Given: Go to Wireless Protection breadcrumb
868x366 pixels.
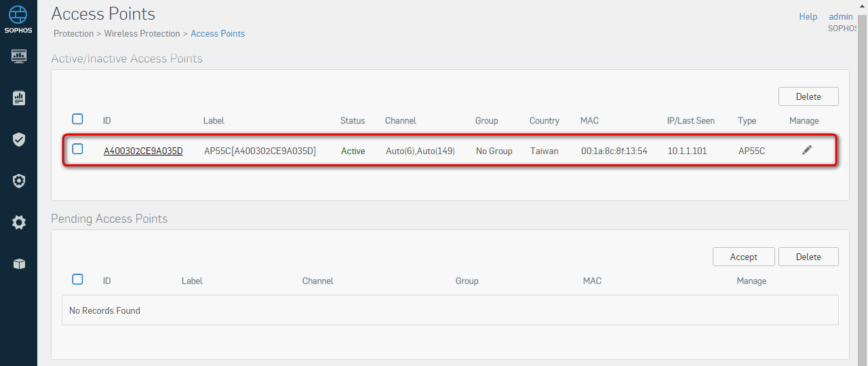Looking at the screenshot, I should coord(142,33).
